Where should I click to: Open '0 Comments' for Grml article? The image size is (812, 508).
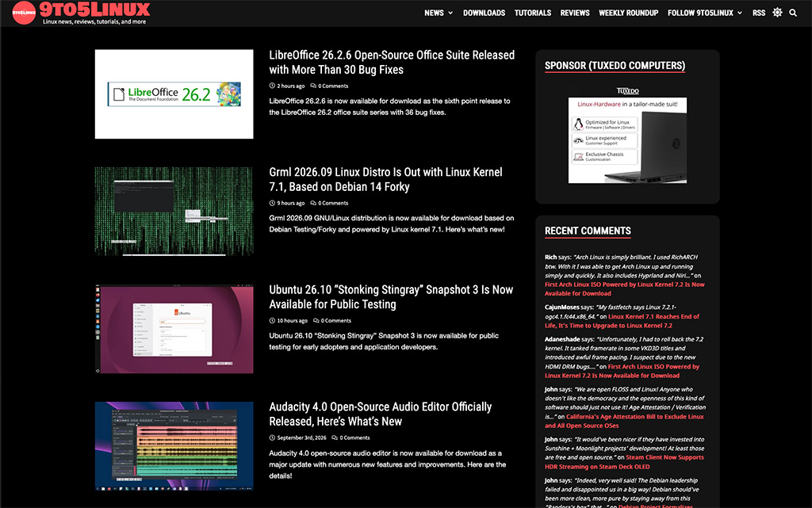click(333, 204)
